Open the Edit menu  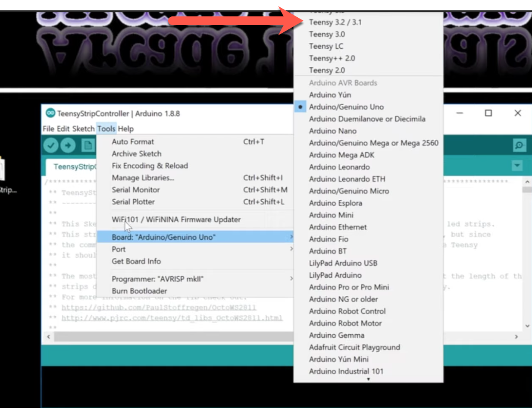click(x=63, y=129)
